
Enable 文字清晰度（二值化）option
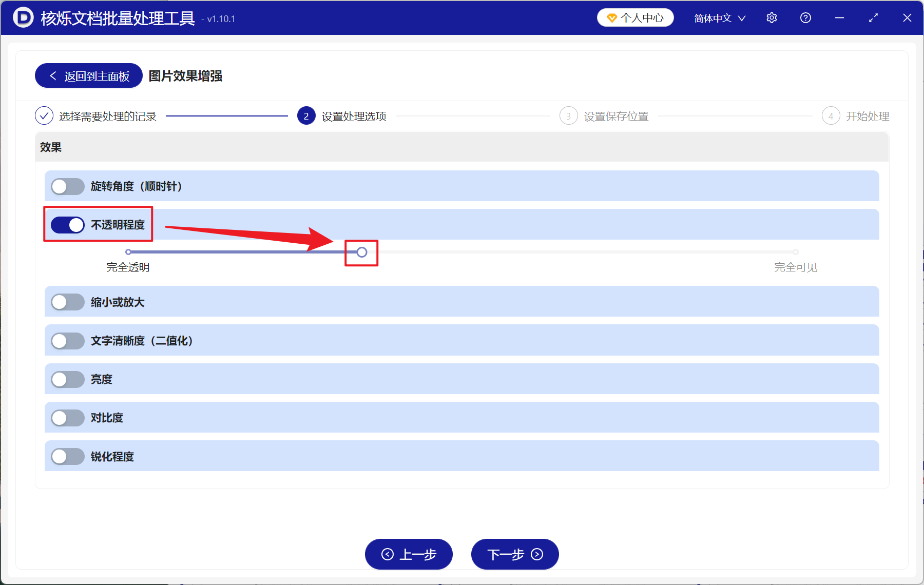click(x=67, y=340)
